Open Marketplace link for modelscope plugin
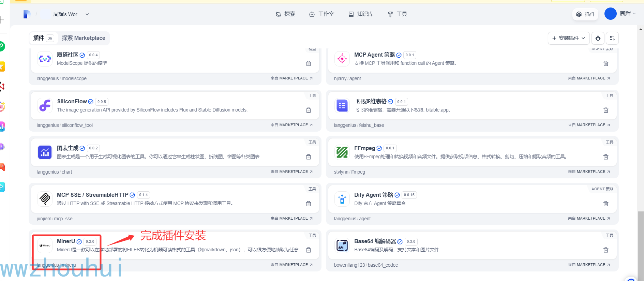Screen dimensions: 644x281 [291, 78]
